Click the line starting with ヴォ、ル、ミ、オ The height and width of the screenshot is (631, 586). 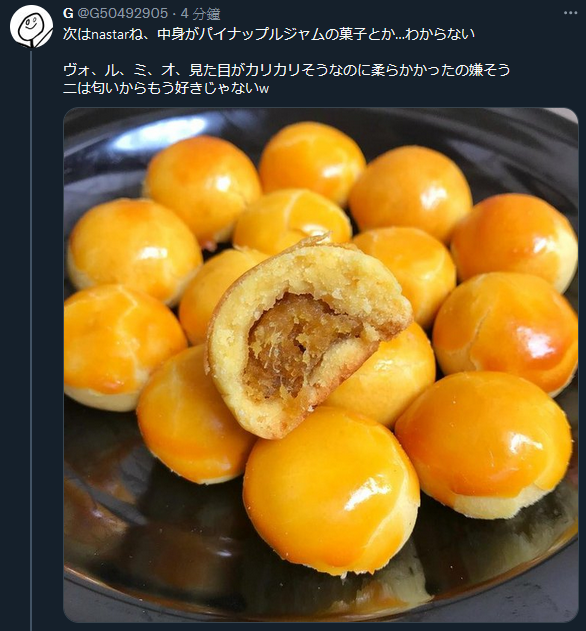[287, 70]
